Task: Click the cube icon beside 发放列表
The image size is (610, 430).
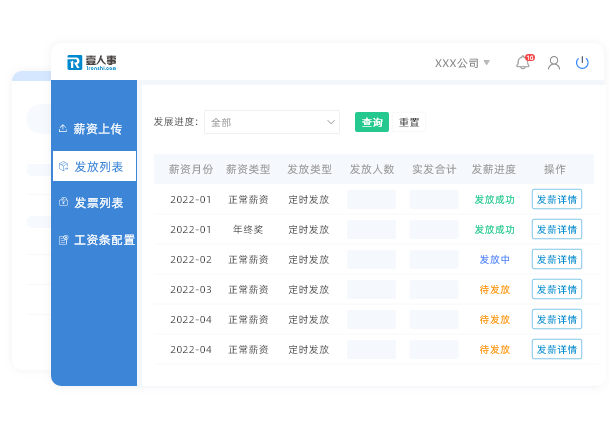Action: [63, 167]
